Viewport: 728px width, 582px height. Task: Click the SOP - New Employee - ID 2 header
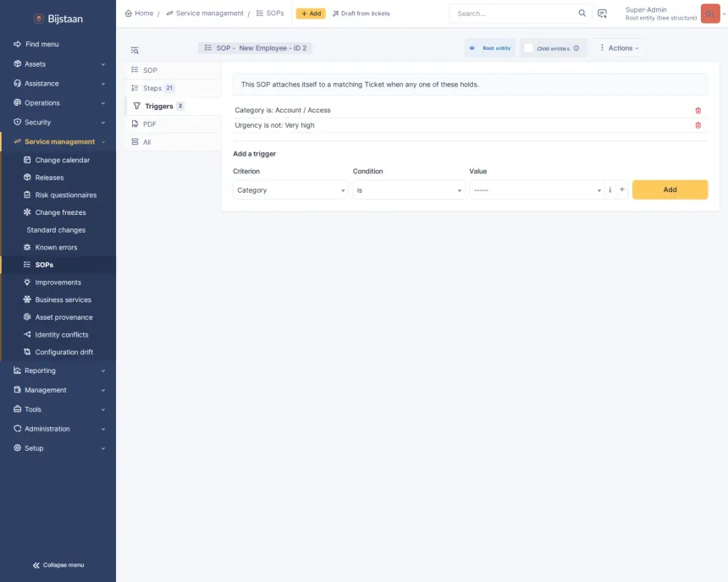pos(256,48)
